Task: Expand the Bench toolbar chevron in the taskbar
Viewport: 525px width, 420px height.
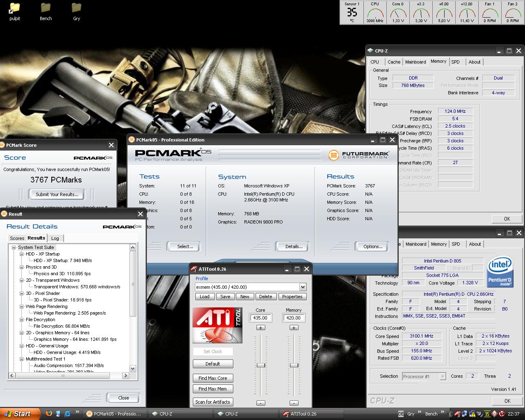Action: 443,412
